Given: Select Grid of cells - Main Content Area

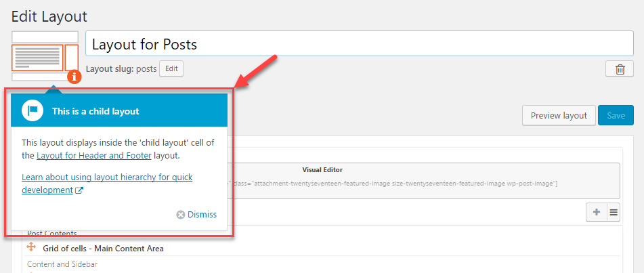Looking at the screenshot, I should 103,249.
